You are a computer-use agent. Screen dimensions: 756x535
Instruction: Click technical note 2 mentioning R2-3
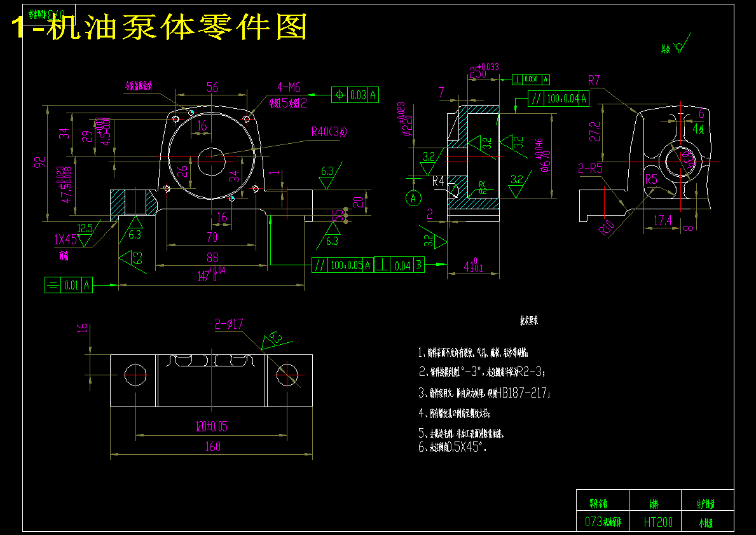coord(482,372)
